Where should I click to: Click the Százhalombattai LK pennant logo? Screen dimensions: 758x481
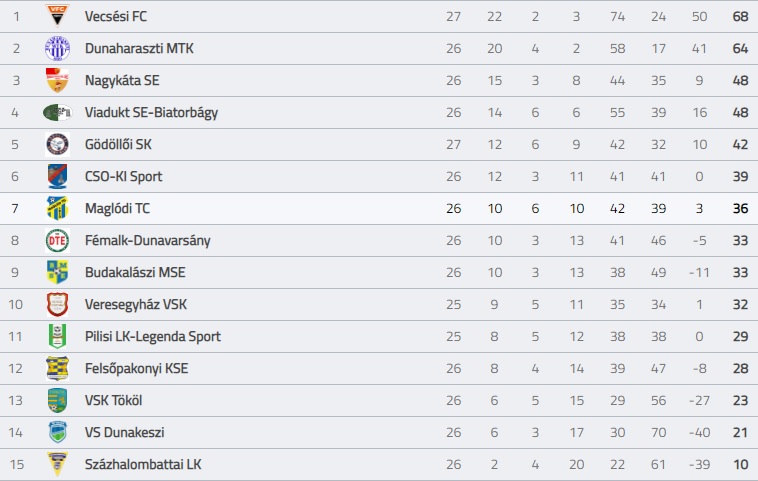[57, 464]
